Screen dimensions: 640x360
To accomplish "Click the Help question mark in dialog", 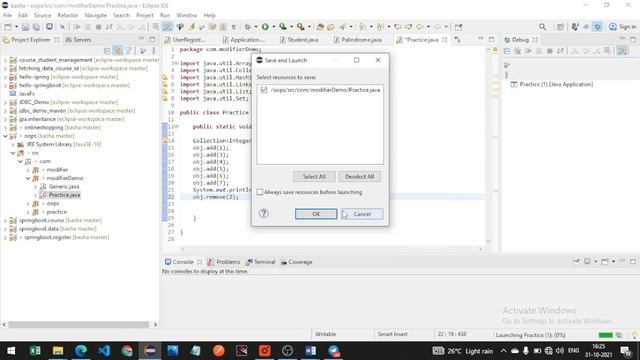I will coord(264,213).
